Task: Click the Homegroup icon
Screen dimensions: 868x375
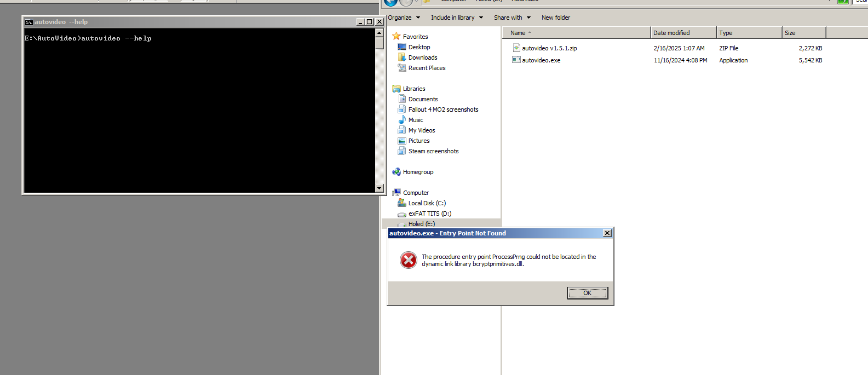Action: coord(396,171)
